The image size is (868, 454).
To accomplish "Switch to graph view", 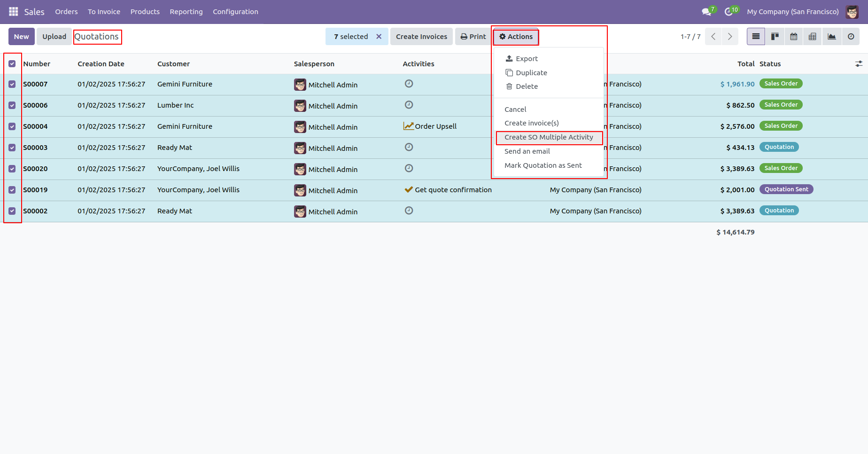I will pos(832,37).
